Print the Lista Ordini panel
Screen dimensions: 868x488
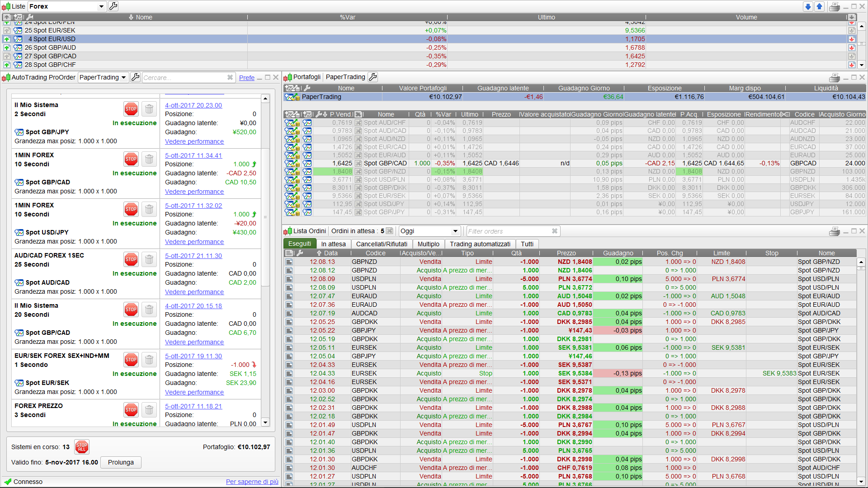point(834,231)
